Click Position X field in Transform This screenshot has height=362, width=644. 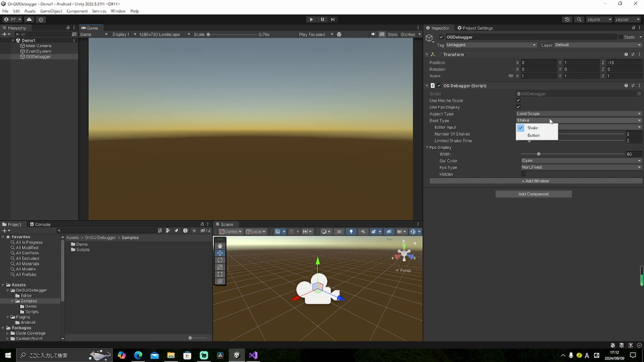point(538,63)
